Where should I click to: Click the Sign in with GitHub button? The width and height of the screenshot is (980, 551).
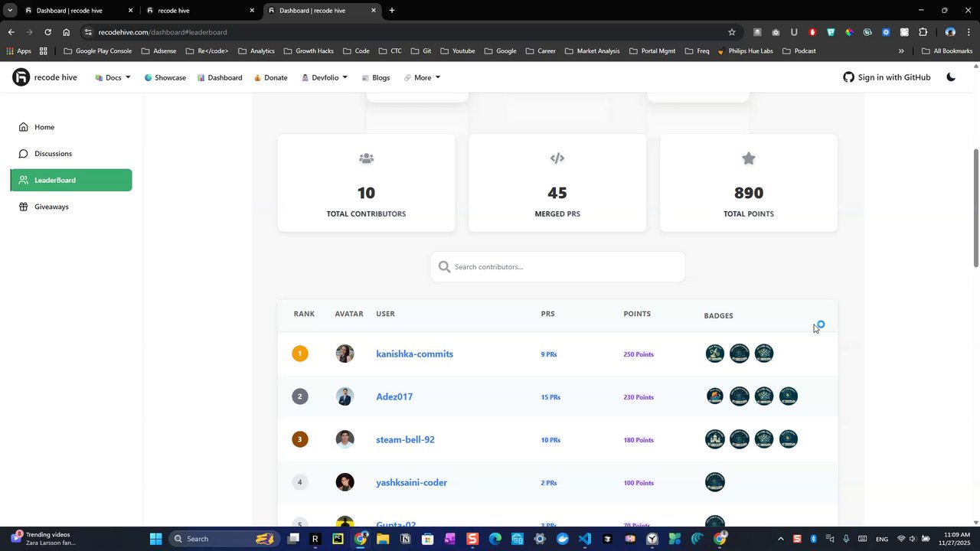pos(887,77)
